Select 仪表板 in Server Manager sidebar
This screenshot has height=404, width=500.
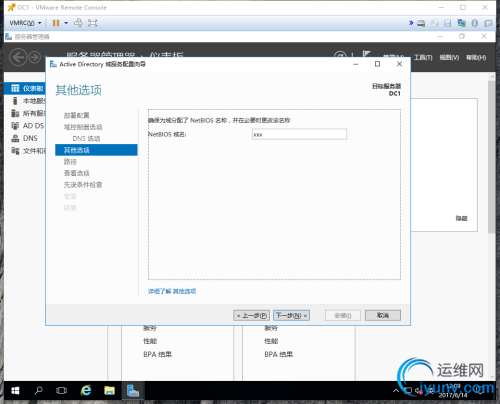pyautogui.click(x=25, y=88)
